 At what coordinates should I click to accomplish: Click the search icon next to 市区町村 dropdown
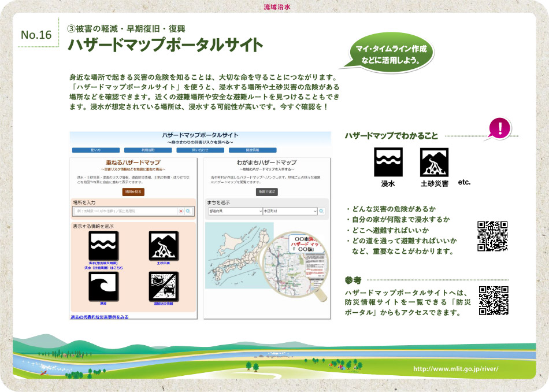click(321, 211)
